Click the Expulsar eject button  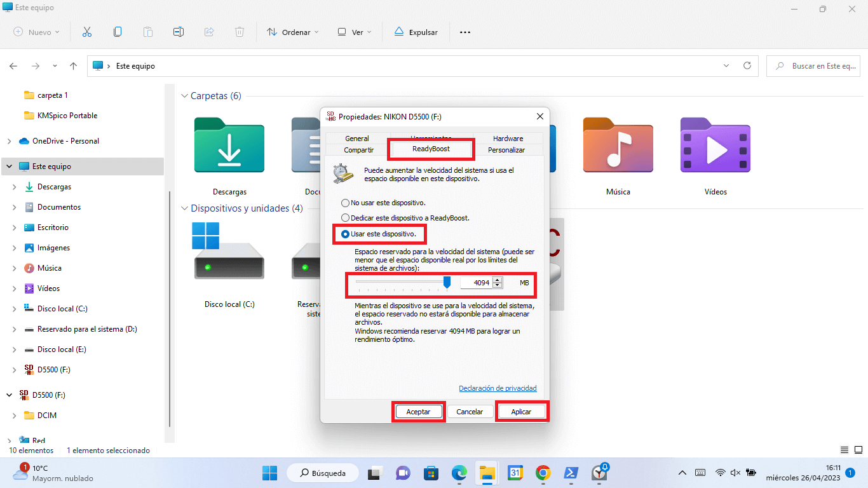416,32
